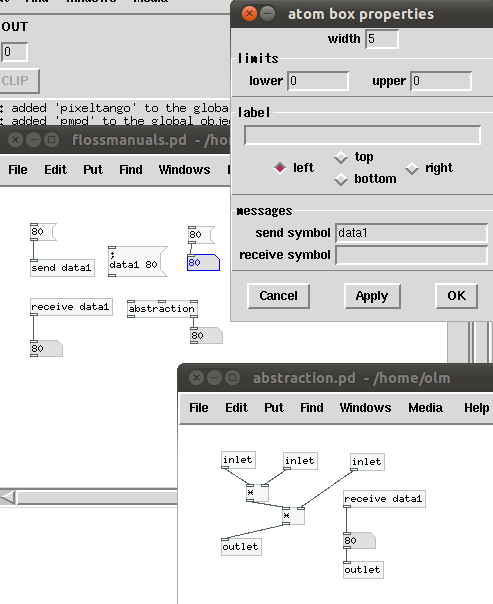The height and width of the screenshot is (604, 493).
Task: Click the receive data1 object in abstraction.pd
Action: click(x=384, y=499)
